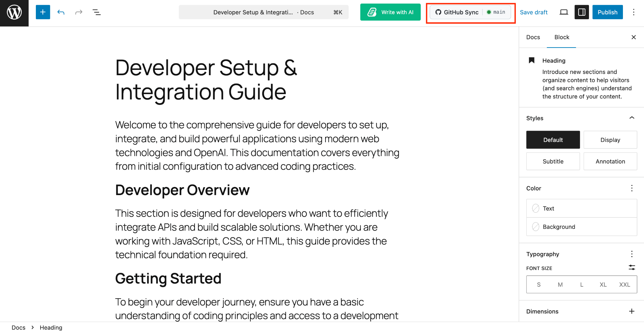
Task: Open preview device view icon
Action: 564,12
